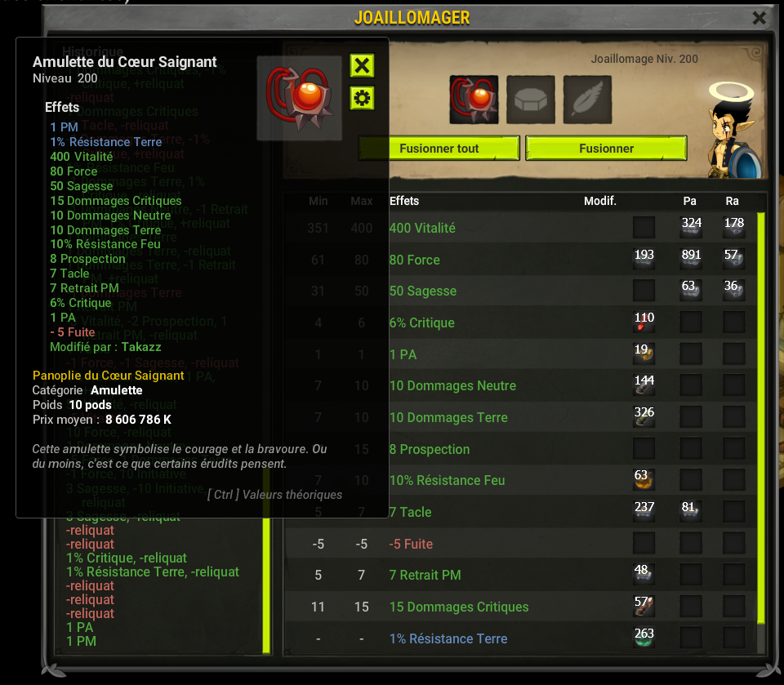Screen dimensions: 784x685
Task: Select the amulet in the crafting slot
Action: point(474,100)
